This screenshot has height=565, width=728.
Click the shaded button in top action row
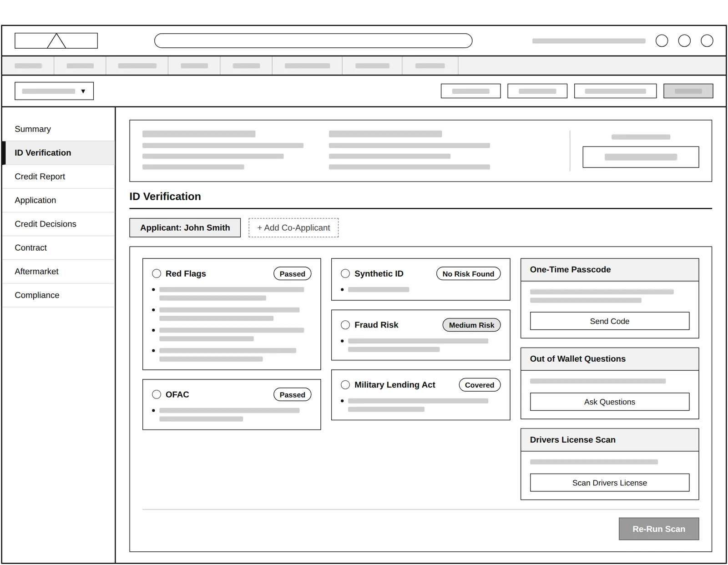pyautogui.click(x=688, y=91)
